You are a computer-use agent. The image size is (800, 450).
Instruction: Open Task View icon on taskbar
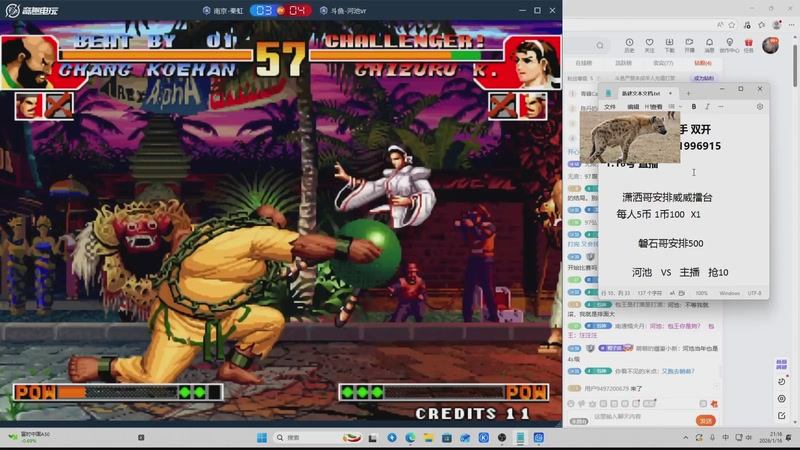373,438
